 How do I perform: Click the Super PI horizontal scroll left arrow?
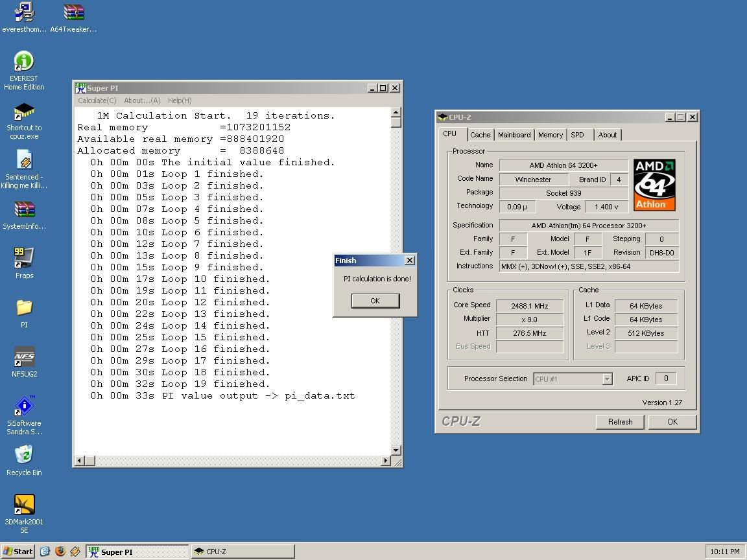[80, 460]
